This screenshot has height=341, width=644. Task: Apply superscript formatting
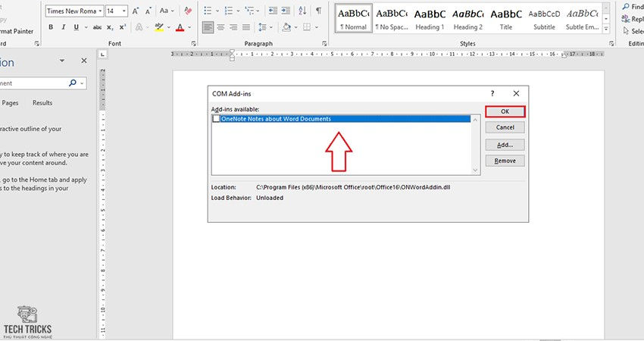[x=123, y=27]
